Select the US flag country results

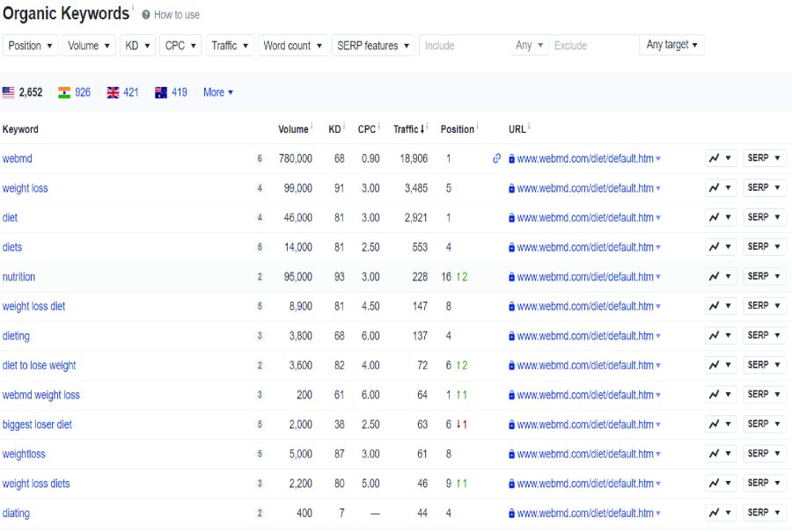point(8,92)
